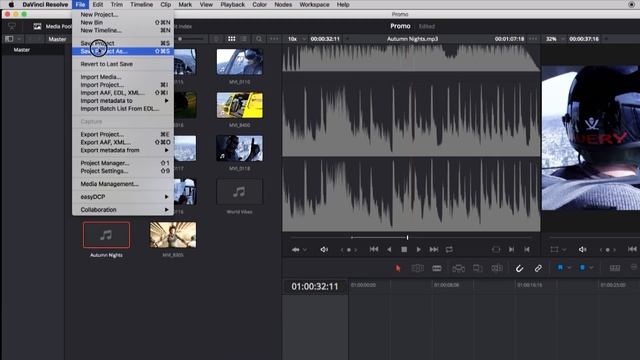Viewport: 640px width, 360px height.
Task: Open the Playback menu in menu bar
Action: 232,4
